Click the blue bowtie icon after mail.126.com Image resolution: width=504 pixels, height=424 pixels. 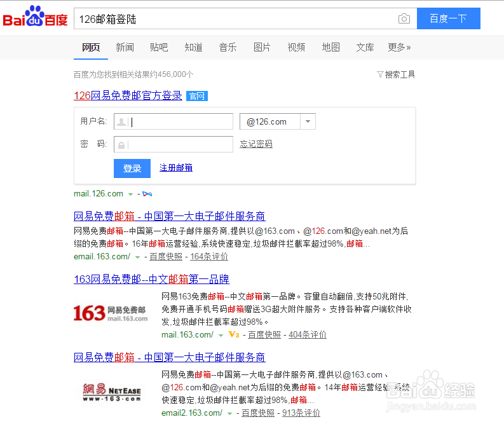[x=147, y=194]
